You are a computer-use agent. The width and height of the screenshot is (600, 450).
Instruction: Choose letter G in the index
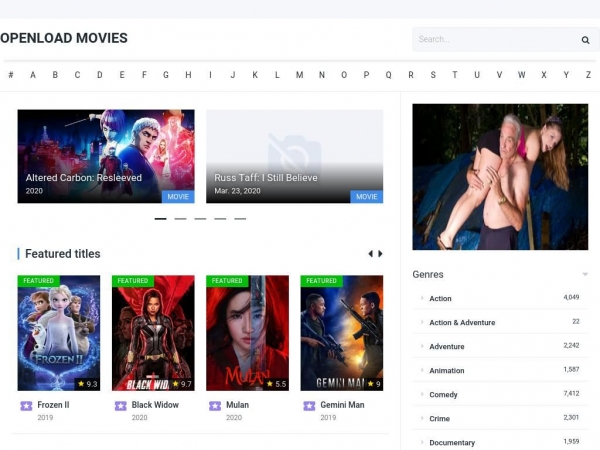pyautogui.click(x=166, y=75)
